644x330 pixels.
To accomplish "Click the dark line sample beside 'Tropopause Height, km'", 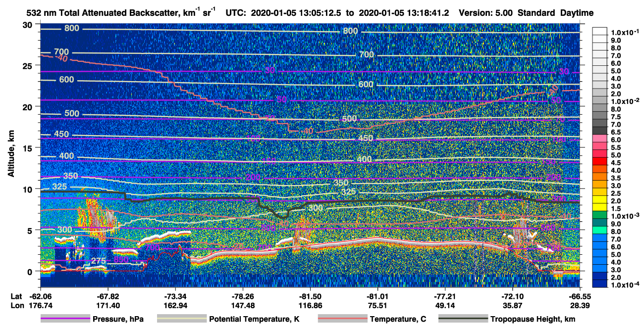I will (463, 319).
